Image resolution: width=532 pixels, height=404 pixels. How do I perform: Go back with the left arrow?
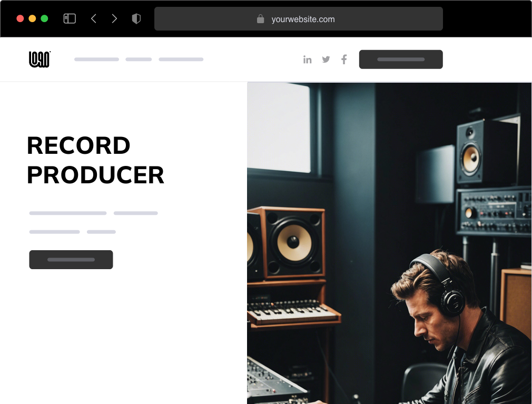(94, 18)
